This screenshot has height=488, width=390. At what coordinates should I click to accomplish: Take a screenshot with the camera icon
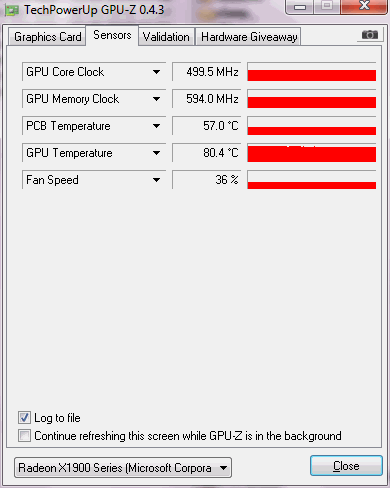[x=370, y=35]
